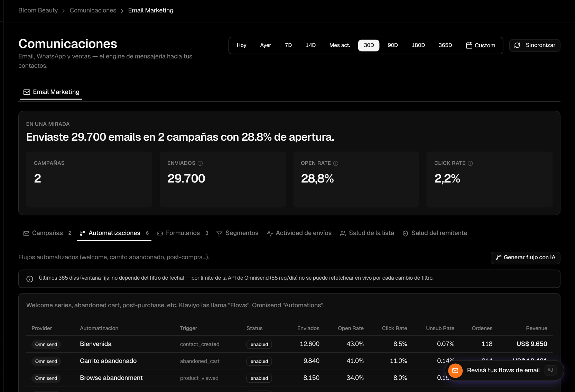The width and height of the screenshot is (575, 392).
Task: Click the enabled badge for Bienvenida
Action: [x=259, y=344]
